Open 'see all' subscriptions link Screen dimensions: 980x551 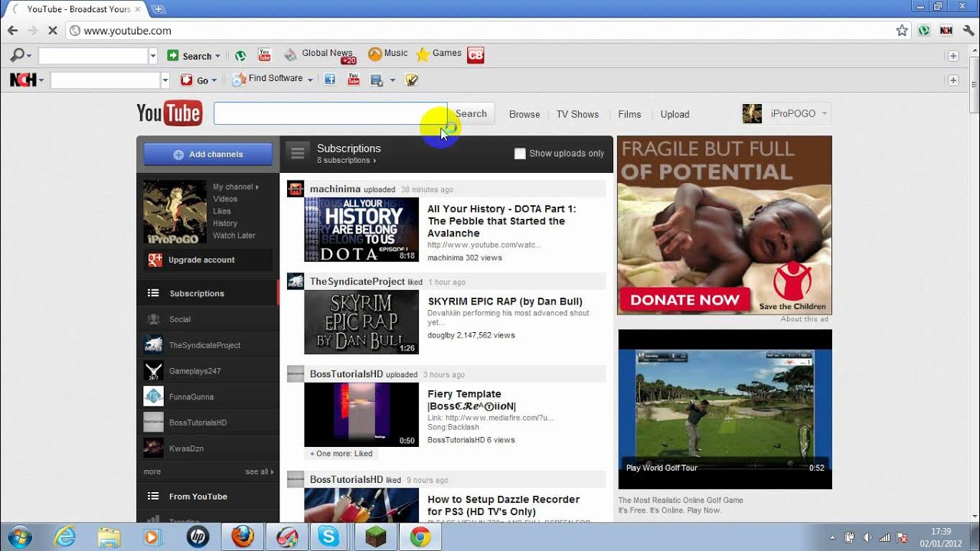pos(259,472)
